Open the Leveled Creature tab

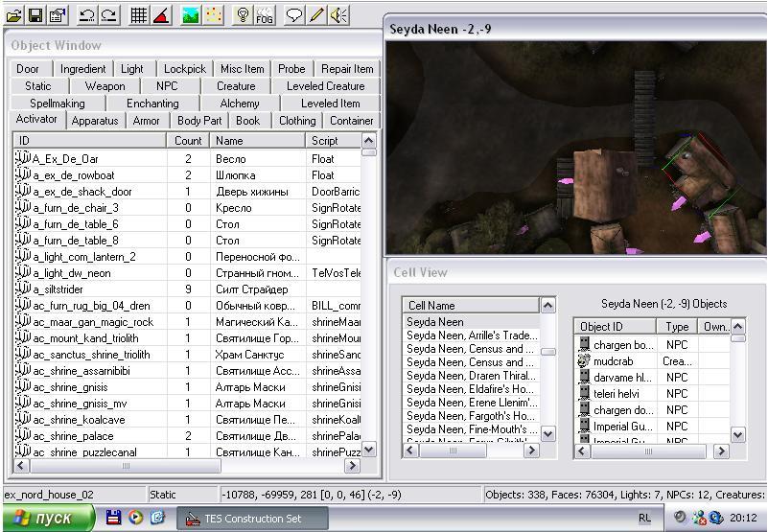pyautogui.click(x=325, y=86)
